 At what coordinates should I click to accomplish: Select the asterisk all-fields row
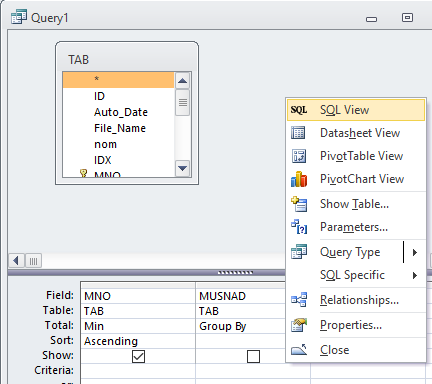tap(118, 80)
